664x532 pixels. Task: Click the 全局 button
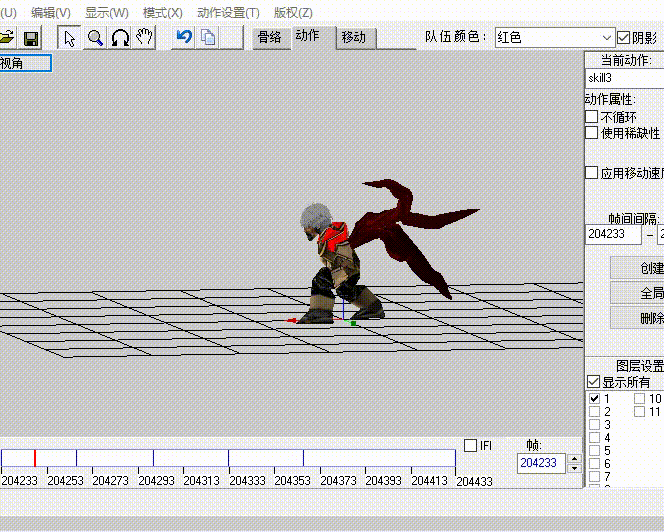(637, 293)
